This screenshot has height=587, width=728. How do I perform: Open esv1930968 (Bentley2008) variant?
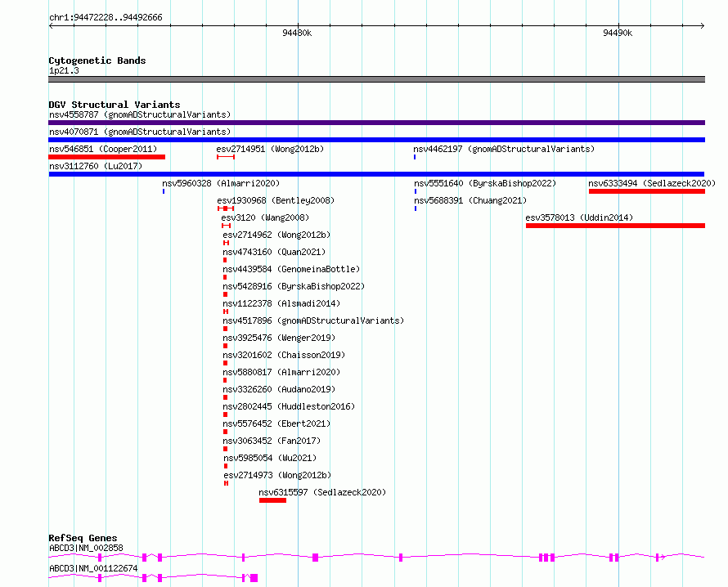[276, 200]
